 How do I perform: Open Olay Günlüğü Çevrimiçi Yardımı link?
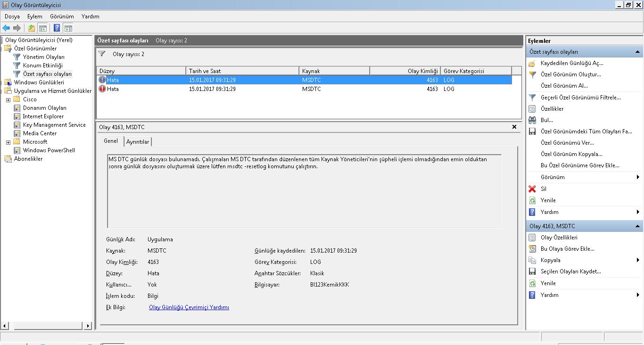coord(189,307)
